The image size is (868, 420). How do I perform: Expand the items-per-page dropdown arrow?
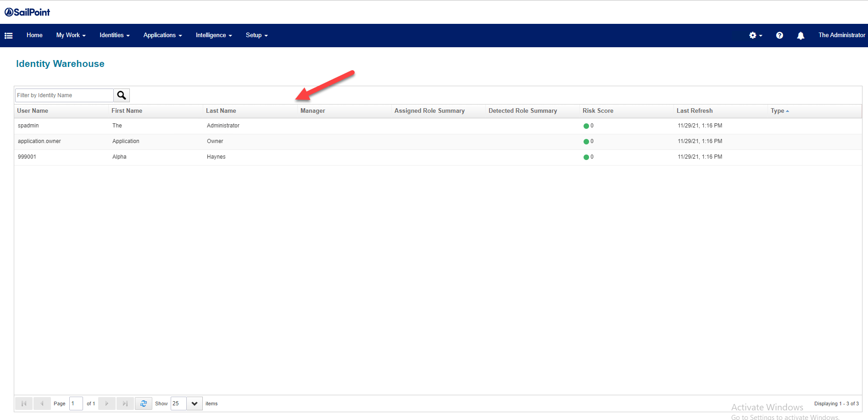coord(195,403)
